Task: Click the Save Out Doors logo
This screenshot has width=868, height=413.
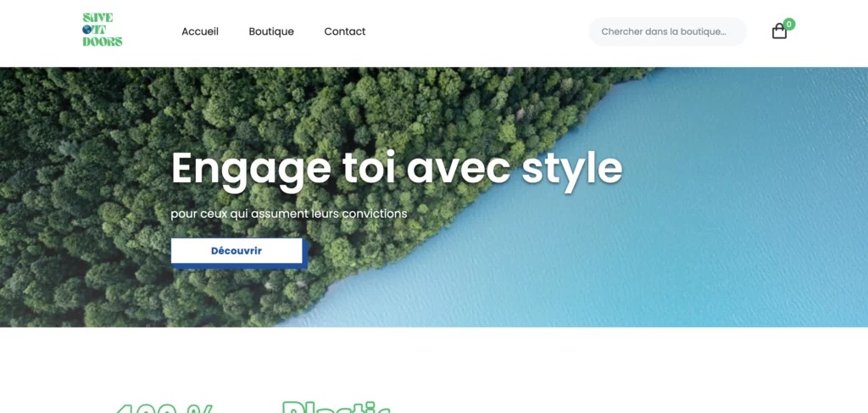Action: pos(103,30)
